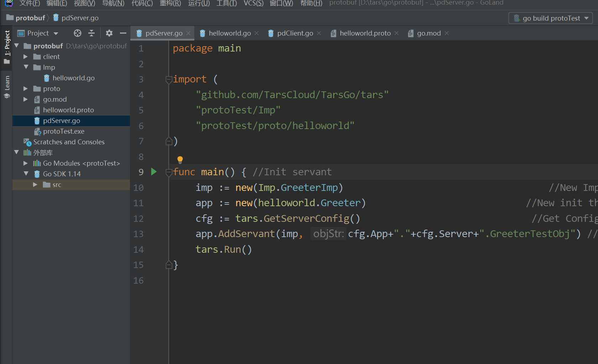Fold the main function on line 9
The height and width of the screenshot is (364, 598).
coord(169,172)
